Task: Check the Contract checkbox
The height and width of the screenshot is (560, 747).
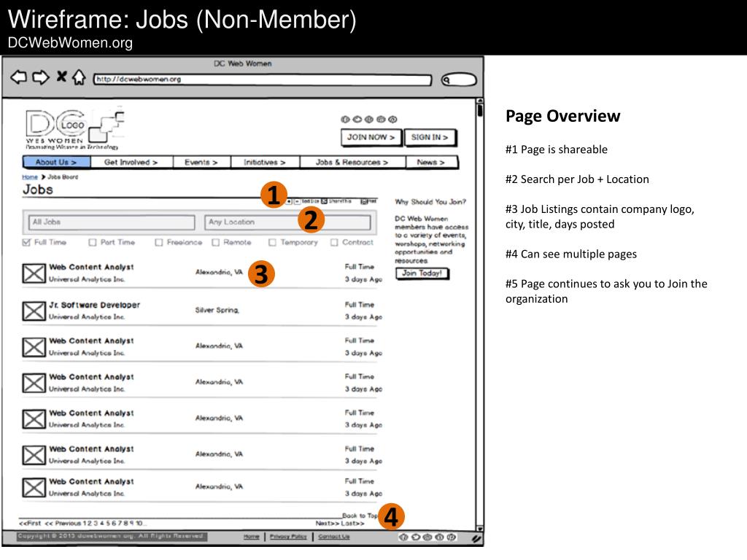Action: click(334, 242)
